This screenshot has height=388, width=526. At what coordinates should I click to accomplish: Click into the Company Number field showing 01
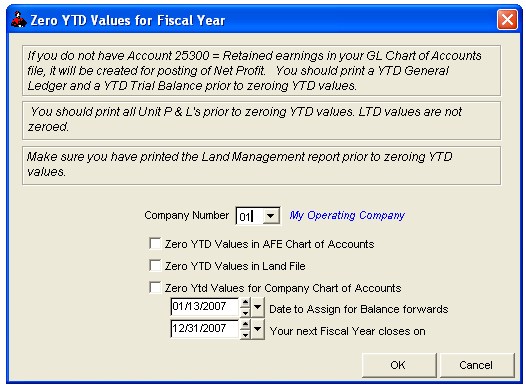pyautogui.click(x=250, y=216)
